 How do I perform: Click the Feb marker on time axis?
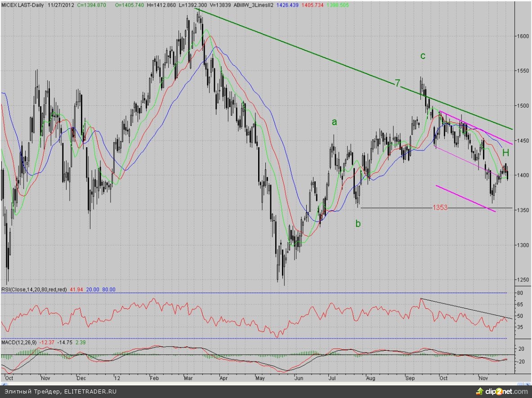pos(154,378)
